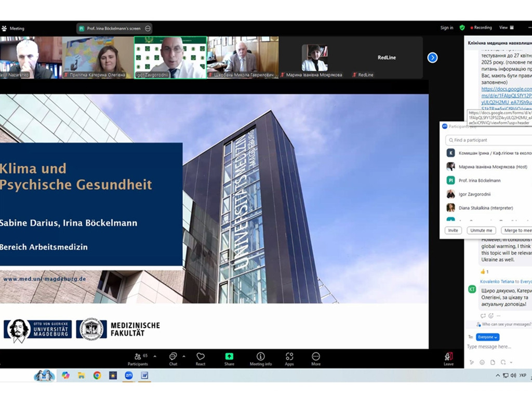Reply to Kovalenko Tetiana's message

pos(483,316)
